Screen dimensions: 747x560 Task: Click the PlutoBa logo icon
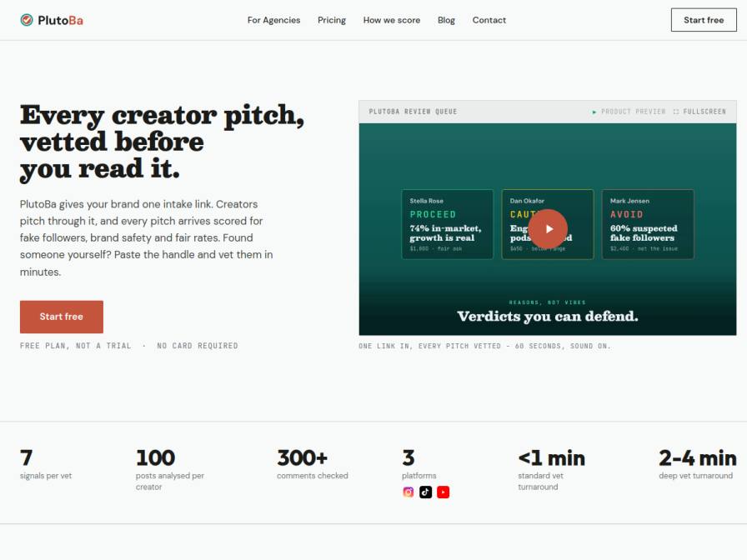[x=27, y=20]
